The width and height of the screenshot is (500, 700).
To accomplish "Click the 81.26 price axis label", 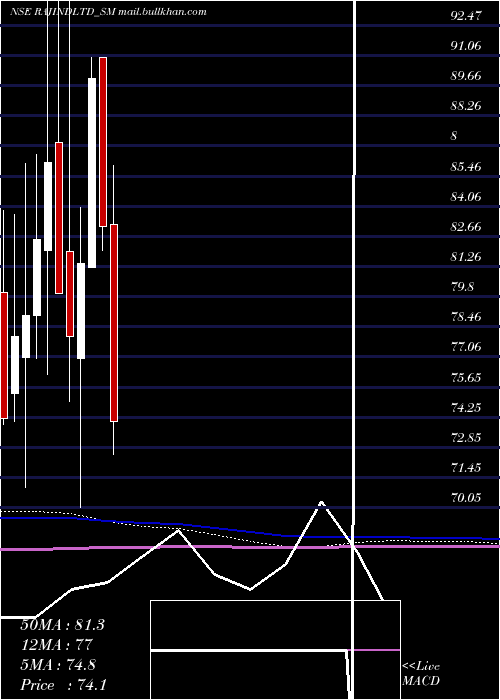I will pos(466,257).
